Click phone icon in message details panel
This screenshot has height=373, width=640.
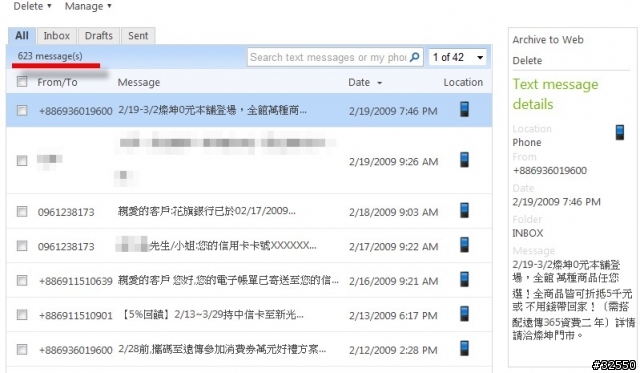(620, 133)
